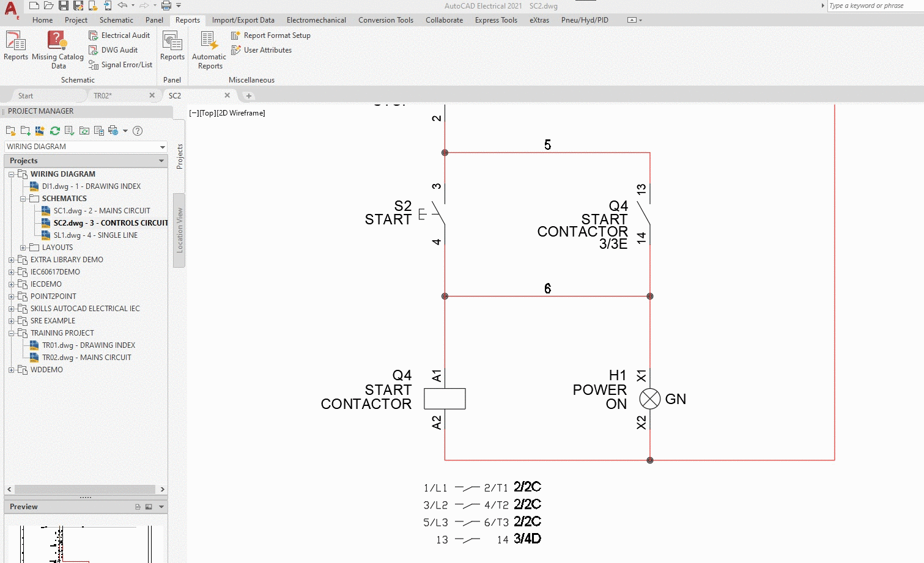Open the Conversion Tools ribbon tab
The width and height of the screenshot is (924, 563).
click(x=386, y=20)
